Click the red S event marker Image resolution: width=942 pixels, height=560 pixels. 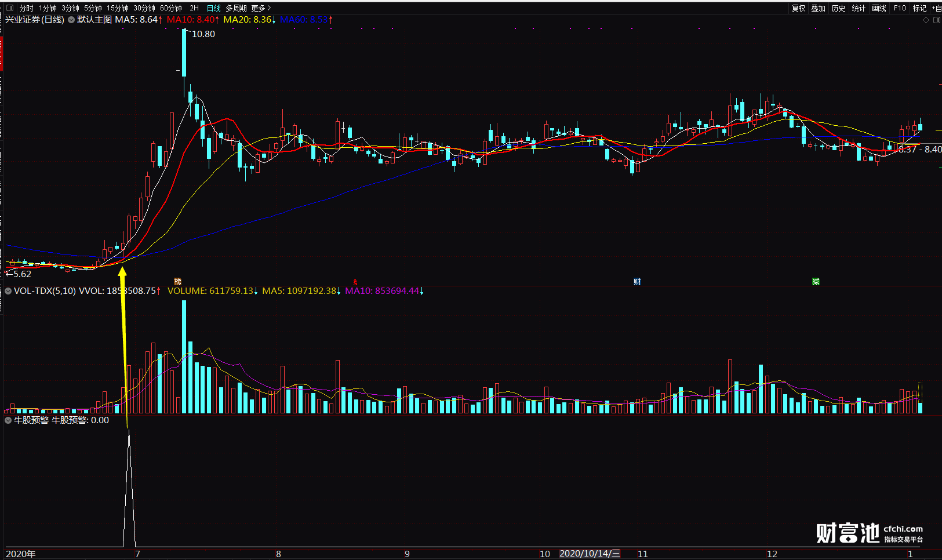coord(355,282)
